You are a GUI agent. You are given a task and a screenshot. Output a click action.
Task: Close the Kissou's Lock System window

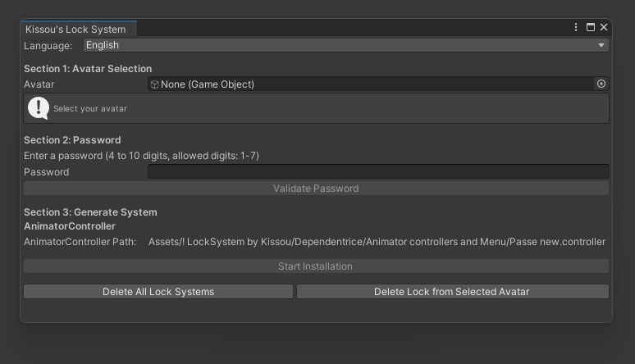point(604,27)
